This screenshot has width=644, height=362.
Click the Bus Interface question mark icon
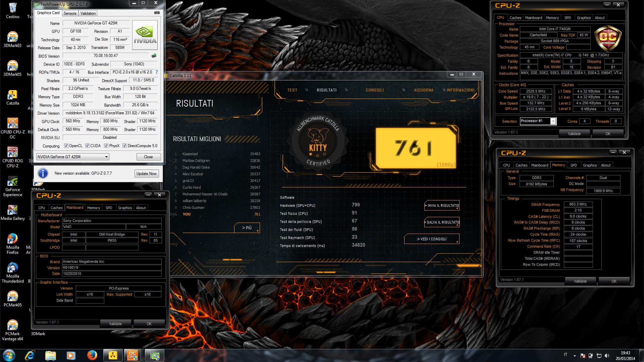pyautogui.click(x=156, y=72)
